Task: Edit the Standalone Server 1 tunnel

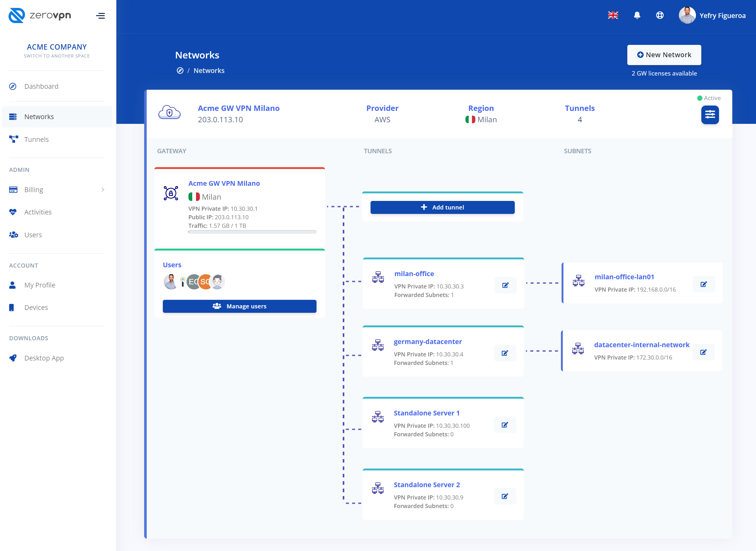Action: (505, 425)
